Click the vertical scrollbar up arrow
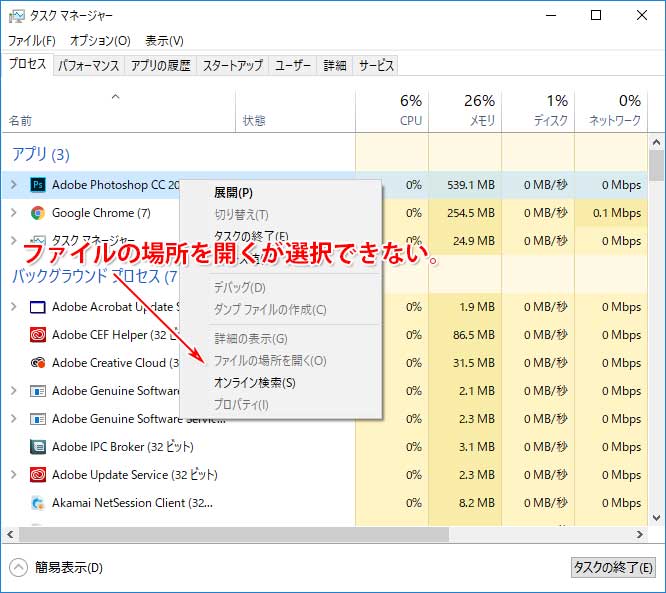The width and height of the screenshot is (666, 593). click(656, 142)
